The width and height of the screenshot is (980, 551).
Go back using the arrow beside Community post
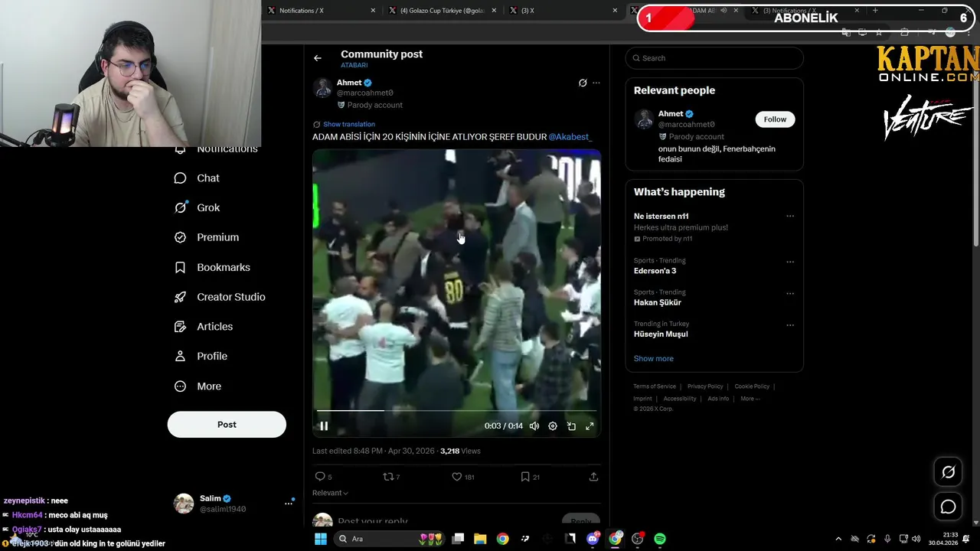click(x=318, y=58)
